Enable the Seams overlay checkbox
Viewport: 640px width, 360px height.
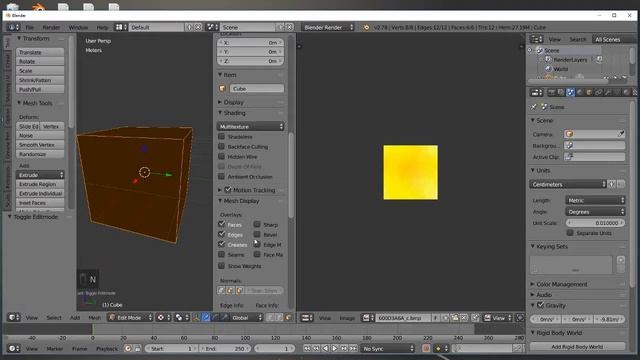click(x=222, y=254)
